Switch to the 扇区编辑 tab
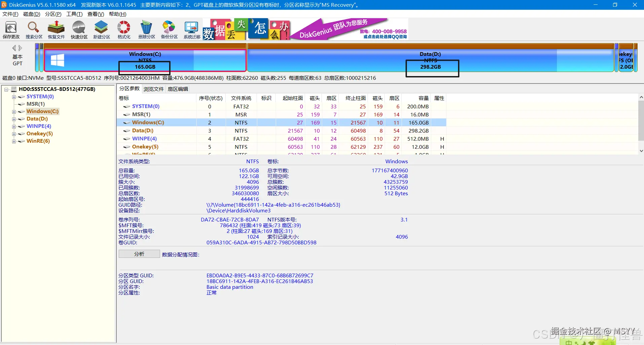This screenshot has height=345, width=644. [178, 89]
